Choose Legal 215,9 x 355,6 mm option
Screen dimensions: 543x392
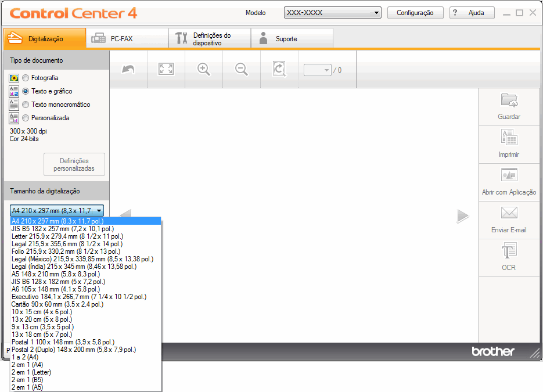[x=86, y=244]
